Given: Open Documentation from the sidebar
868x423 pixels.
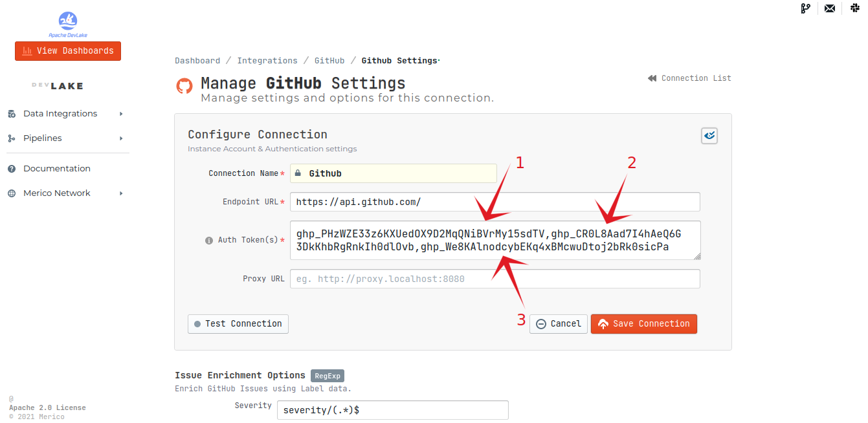Looking at the screenshot, I should pyautogui.click(x=57, y=169).
